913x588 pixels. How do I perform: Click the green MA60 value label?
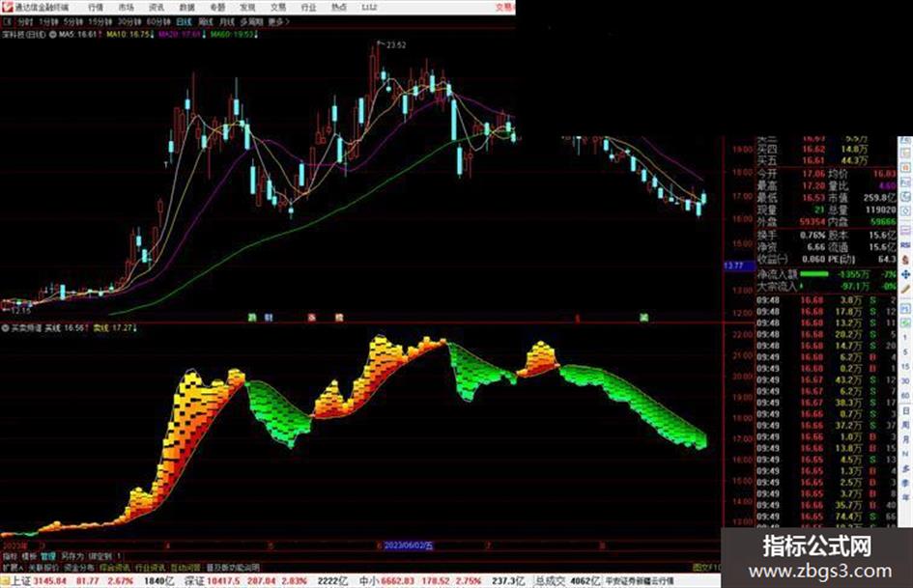point(234,35)
